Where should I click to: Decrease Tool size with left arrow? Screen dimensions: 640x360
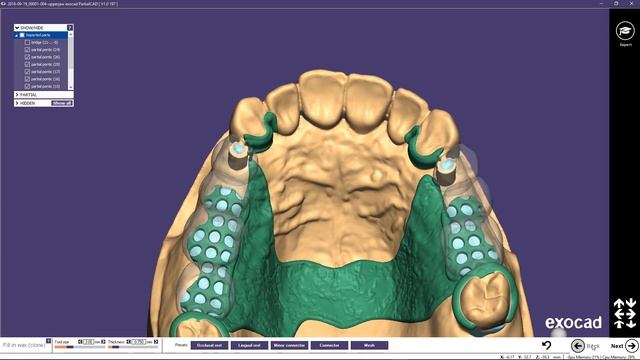click(x=80, y=342)
